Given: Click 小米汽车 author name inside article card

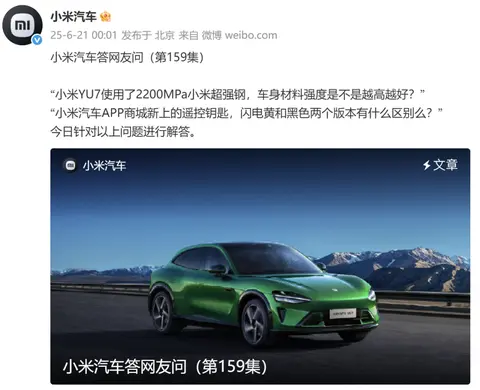Looking at the screenshot, I should tap(104, 165).
